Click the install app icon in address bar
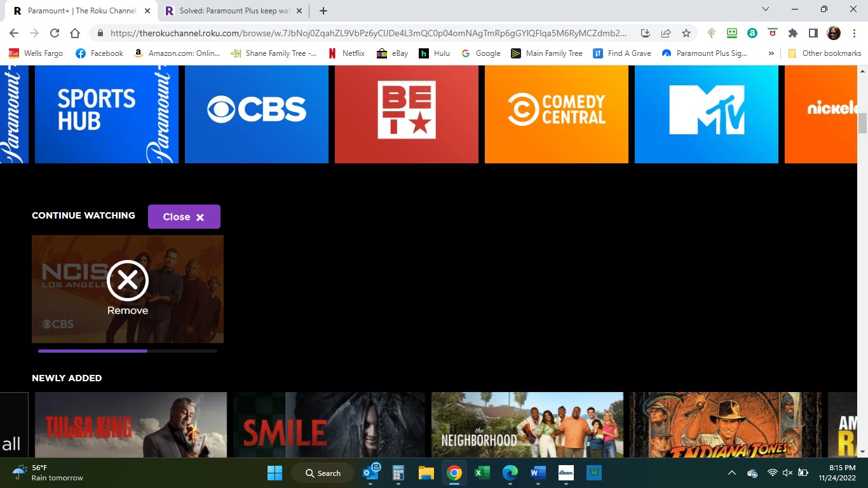The width and height of the screenshot is (868, 488). tap(646, 33)
